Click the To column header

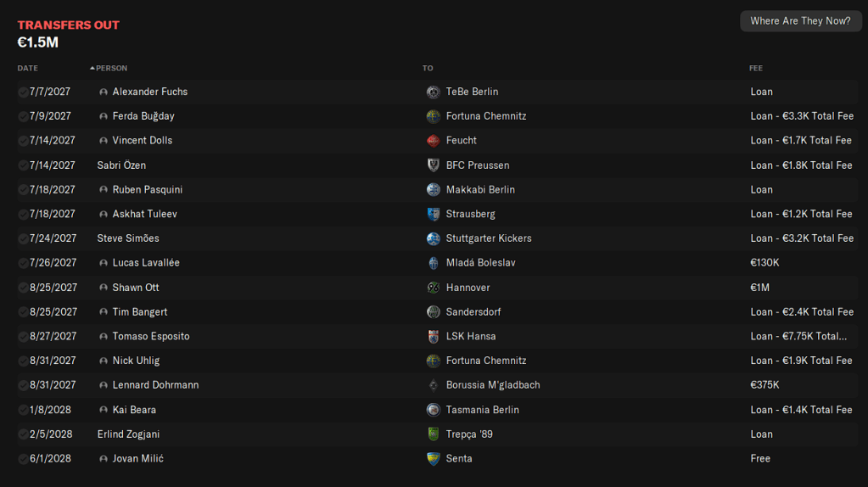428,68
